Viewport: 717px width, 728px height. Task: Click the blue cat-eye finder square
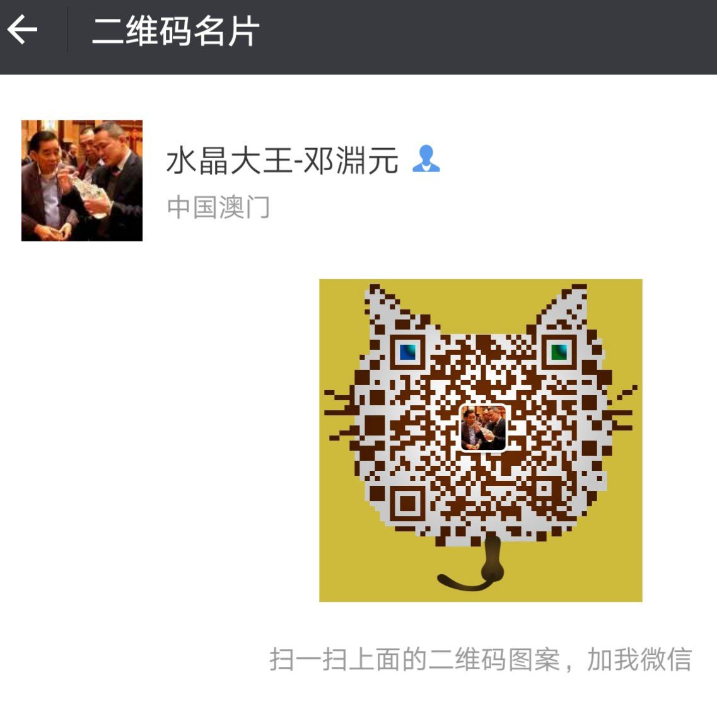tap(408, 353)
